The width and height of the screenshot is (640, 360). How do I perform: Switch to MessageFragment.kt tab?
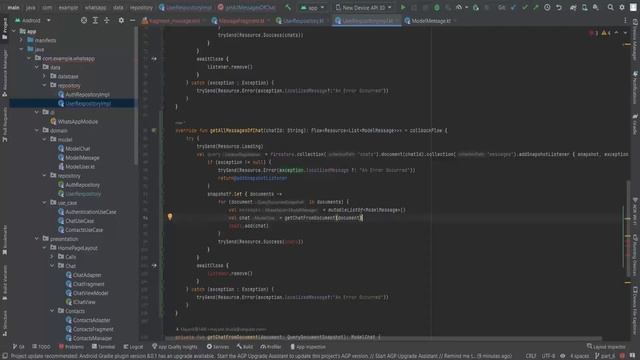click(x=241, y=20)
